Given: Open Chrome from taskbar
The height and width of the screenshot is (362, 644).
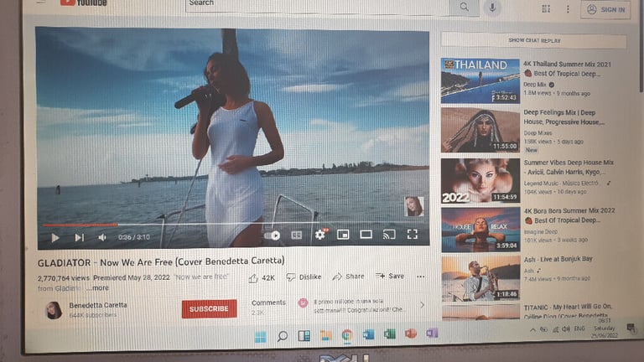Looking at the screenshot, I should click(347, 335).
